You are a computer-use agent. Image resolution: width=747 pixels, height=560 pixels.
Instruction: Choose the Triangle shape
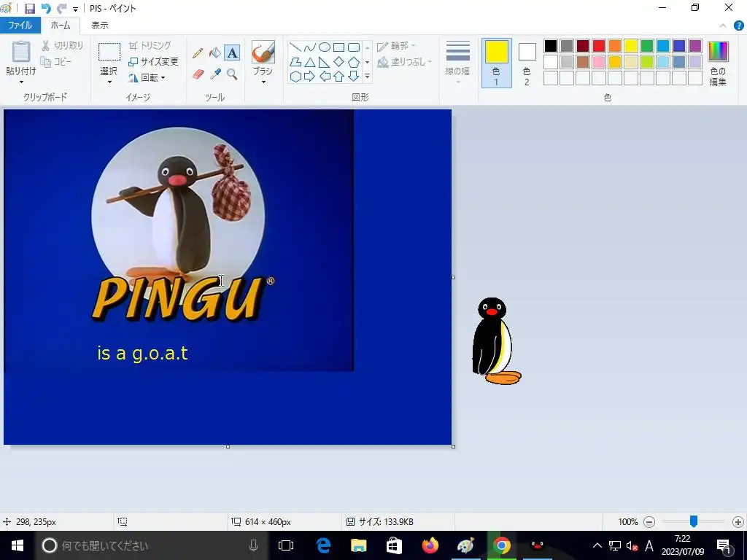click(309, 62)
